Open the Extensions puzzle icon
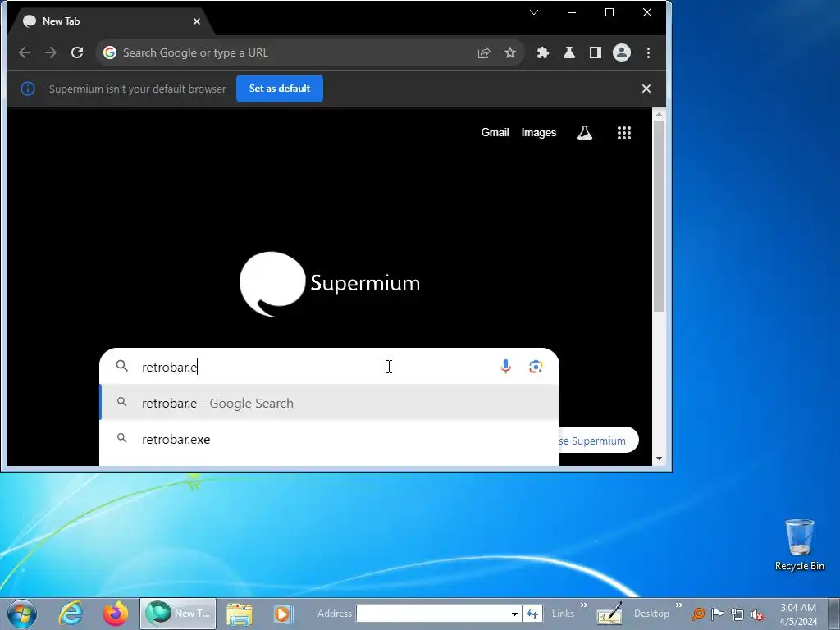Viewport: 840px width, 630px height. (x=543, y=52)
